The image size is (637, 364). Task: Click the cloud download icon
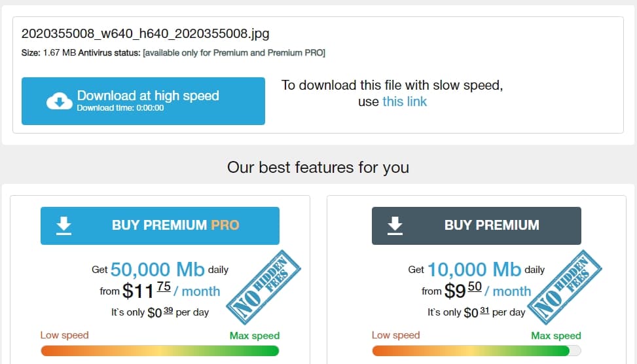pyautogui.click(x=60, y=101)
